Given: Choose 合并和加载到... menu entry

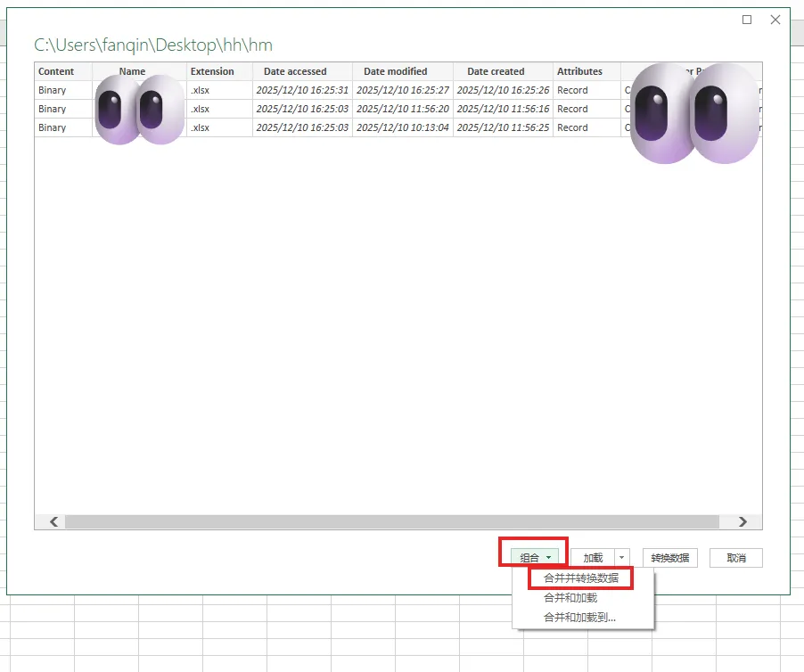Looking at the screenshot, I should pyautogui.click(x=579, y=617).
